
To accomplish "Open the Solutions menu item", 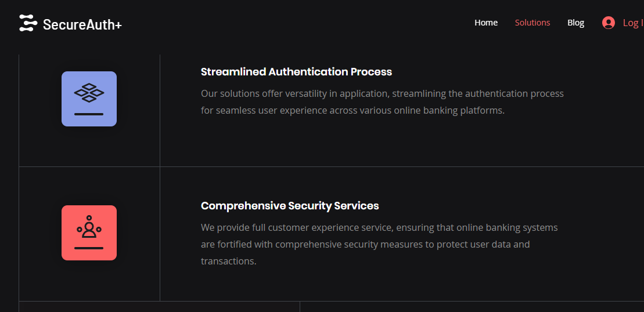I will (533, 23).
